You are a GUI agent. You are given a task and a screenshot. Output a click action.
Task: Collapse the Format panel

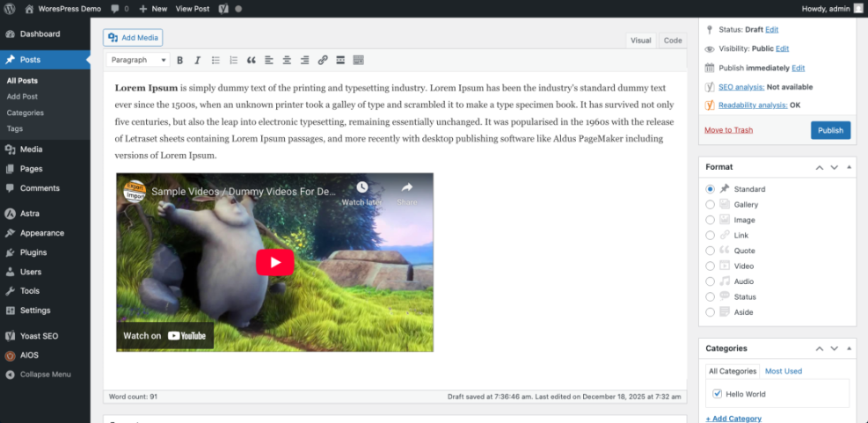click(x=850, y=167)
